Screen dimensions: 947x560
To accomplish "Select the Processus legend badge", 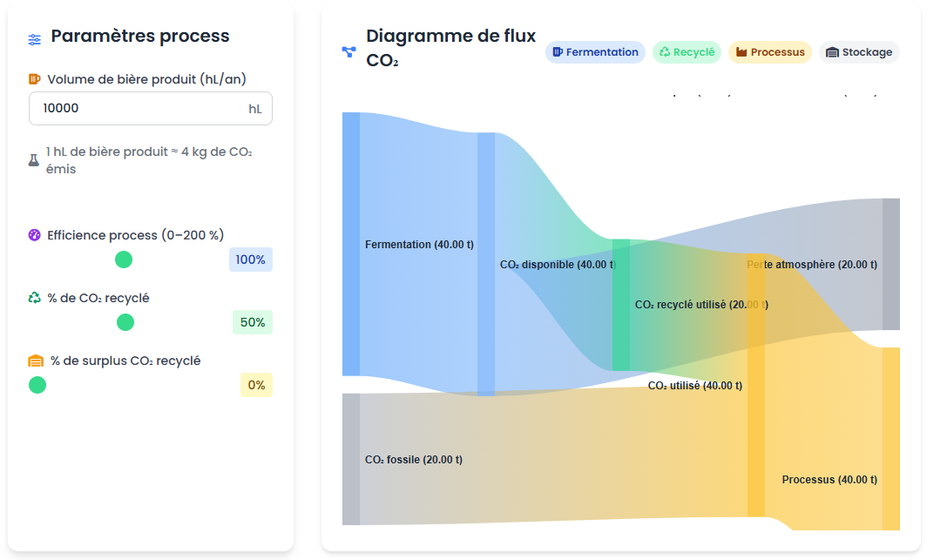I will point(769,52).
